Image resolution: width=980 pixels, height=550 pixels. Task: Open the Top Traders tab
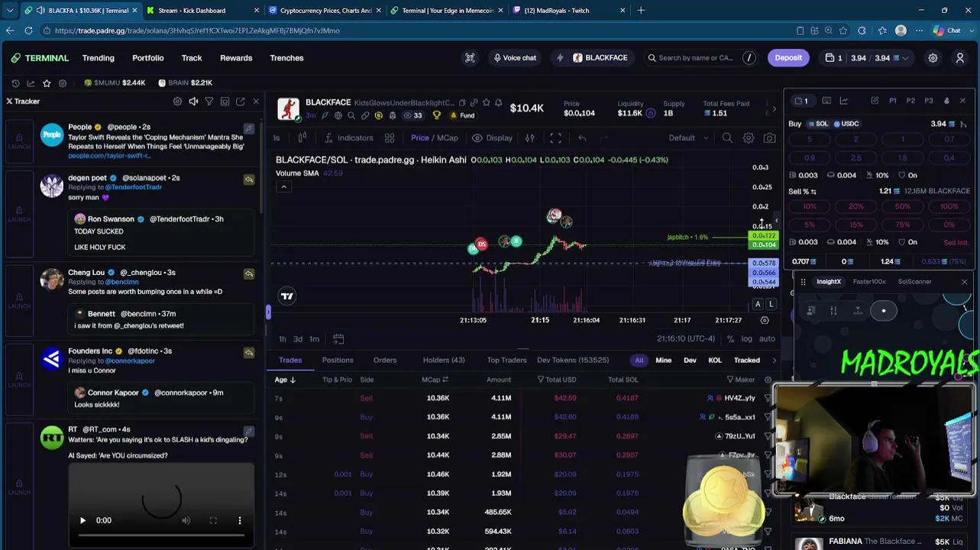point(507,360)
